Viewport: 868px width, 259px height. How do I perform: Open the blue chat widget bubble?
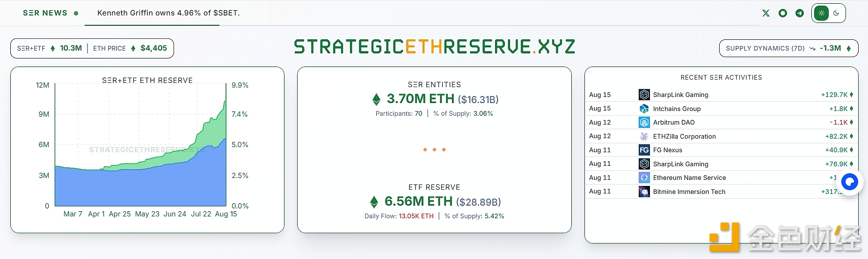(850, 181)
